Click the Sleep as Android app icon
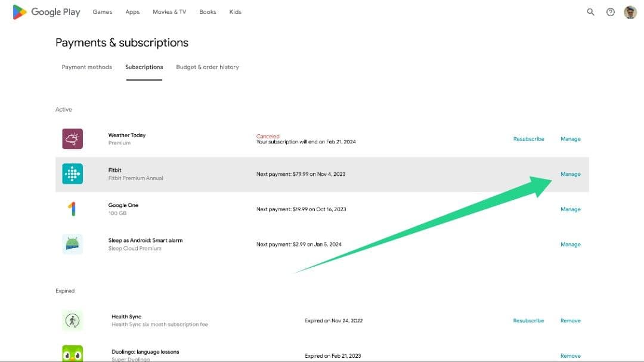This screenshot has width=644, height=362. click(x=72, y=245)
